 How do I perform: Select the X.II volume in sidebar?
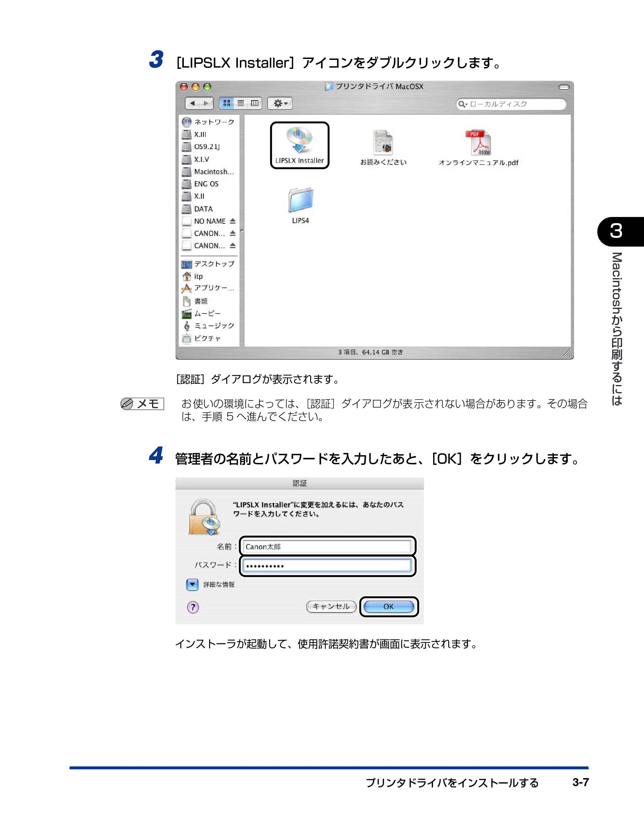tap(193, 196)
